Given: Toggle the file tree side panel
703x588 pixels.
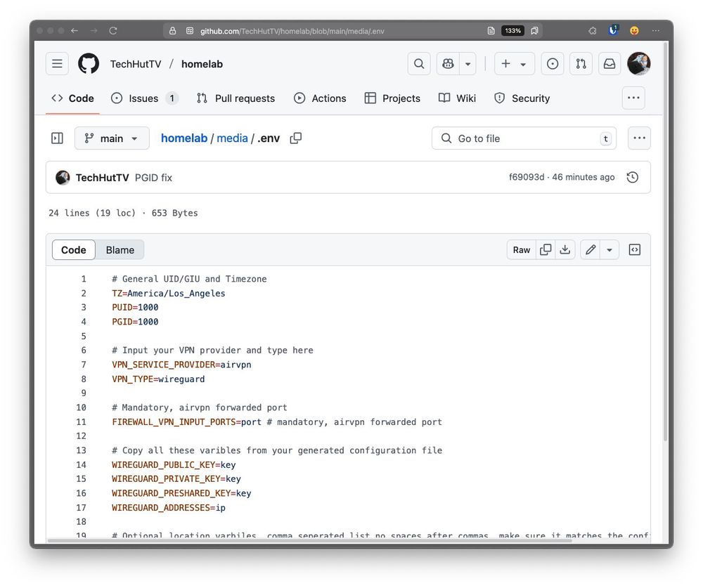Looking at the screenshot, I should (x=58, y=138).
